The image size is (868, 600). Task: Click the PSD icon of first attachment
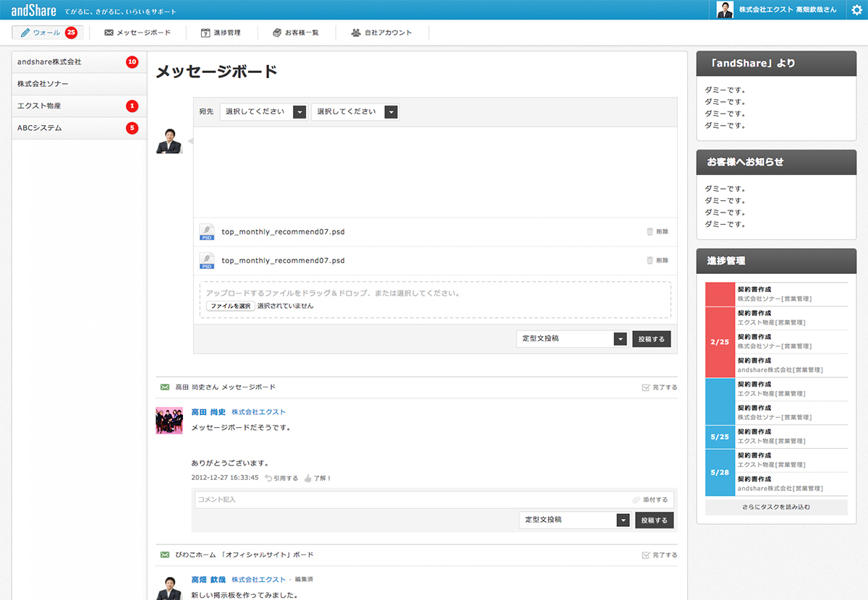point(207,232)
